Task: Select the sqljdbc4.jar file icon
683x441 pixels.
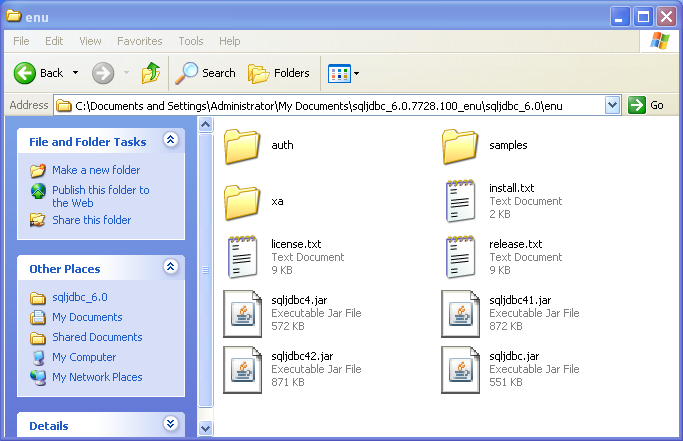Action: [242, 314]
